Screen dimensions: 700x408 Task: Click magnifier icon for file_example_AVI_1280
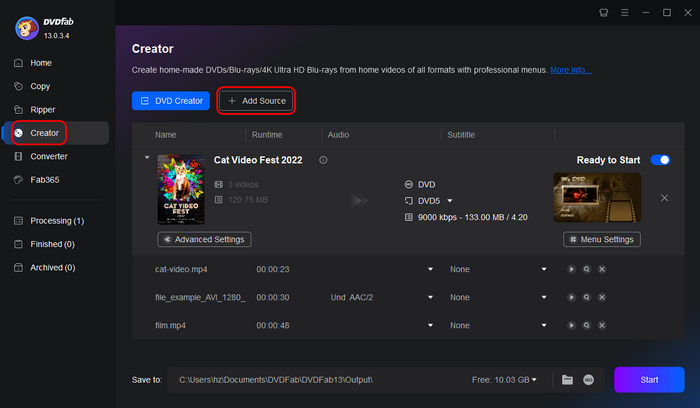[587, 297]
